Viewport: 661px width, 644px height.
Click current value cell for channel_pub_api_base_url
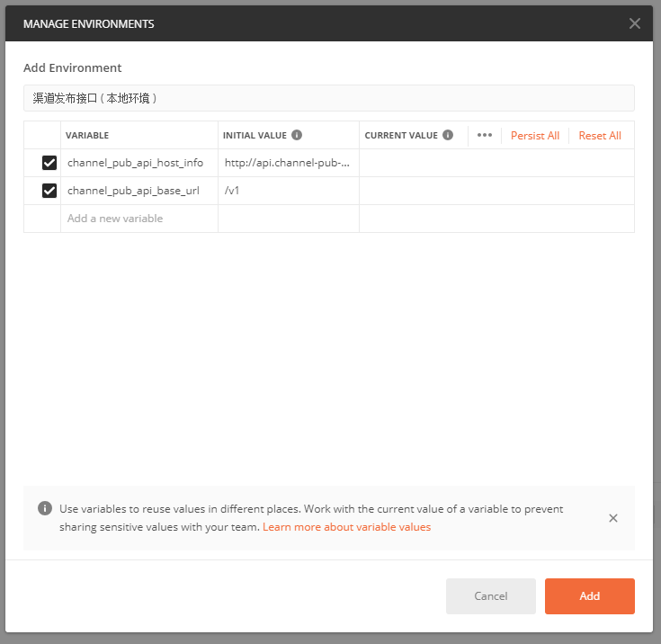pos(496,191)
